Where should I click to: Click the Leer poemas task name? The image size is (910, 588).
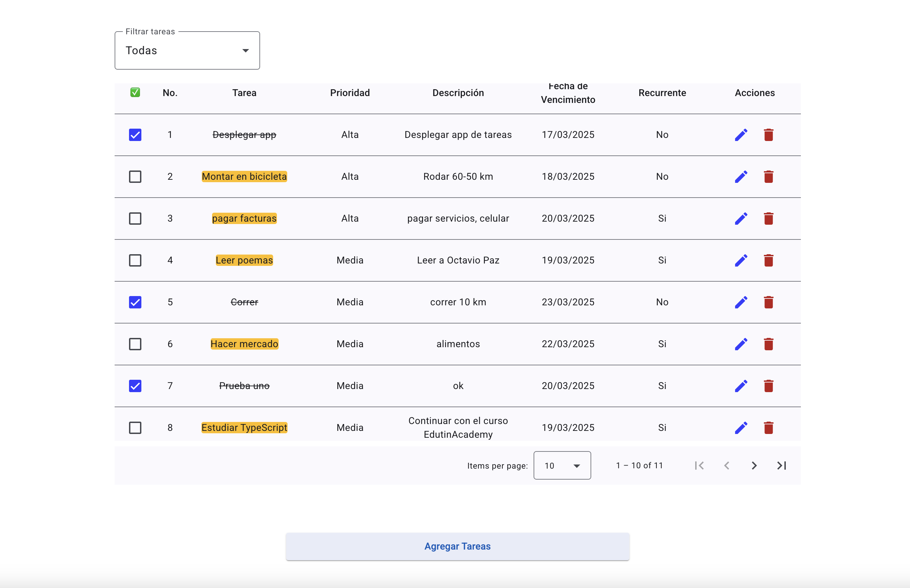[x=244, y=260]
